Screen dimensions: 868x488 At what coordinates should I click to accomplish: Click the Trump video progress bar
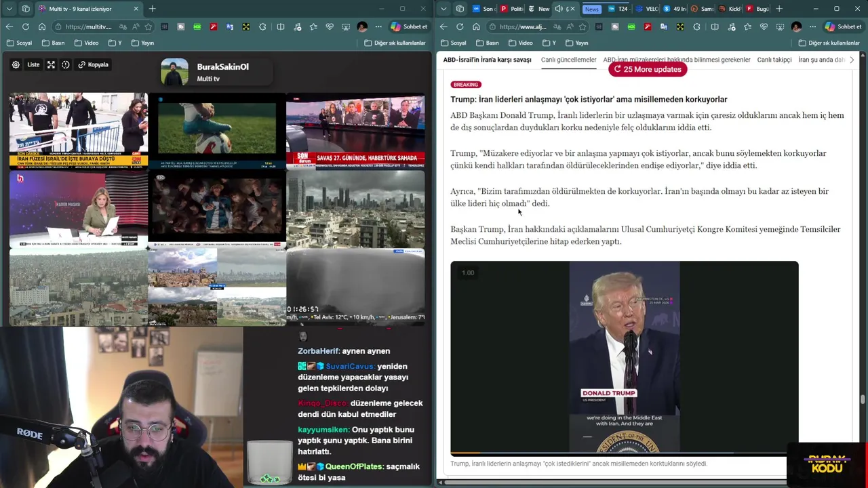click(625, 453)
